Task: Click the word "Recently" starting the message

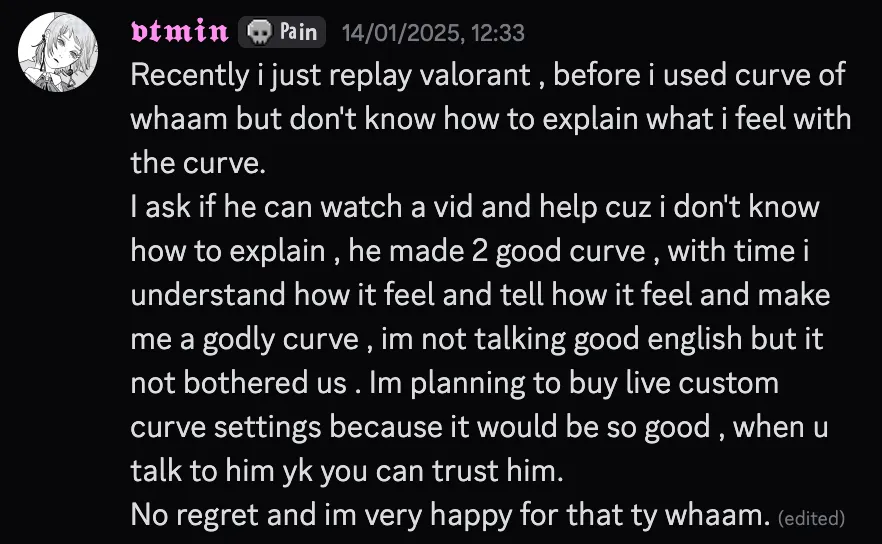Action: [192, 76]
